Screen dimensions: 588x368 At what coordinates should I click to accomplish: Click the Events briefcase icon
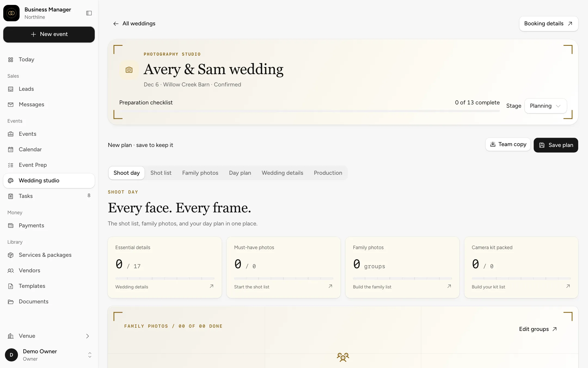point(11,134)
